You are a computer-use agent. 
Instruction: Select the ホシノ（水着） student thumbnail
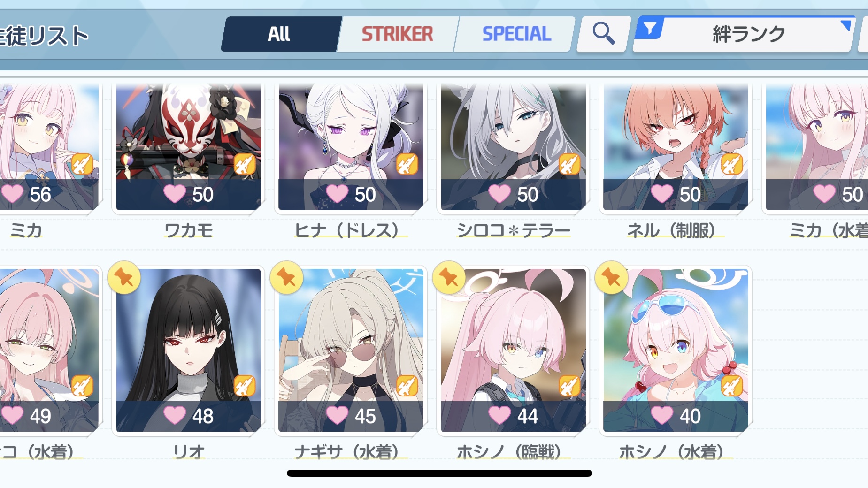[x=676, y=350]
